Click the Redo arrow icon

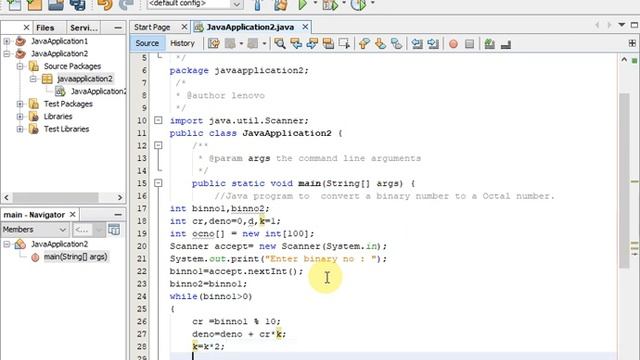tap(126, 4)
